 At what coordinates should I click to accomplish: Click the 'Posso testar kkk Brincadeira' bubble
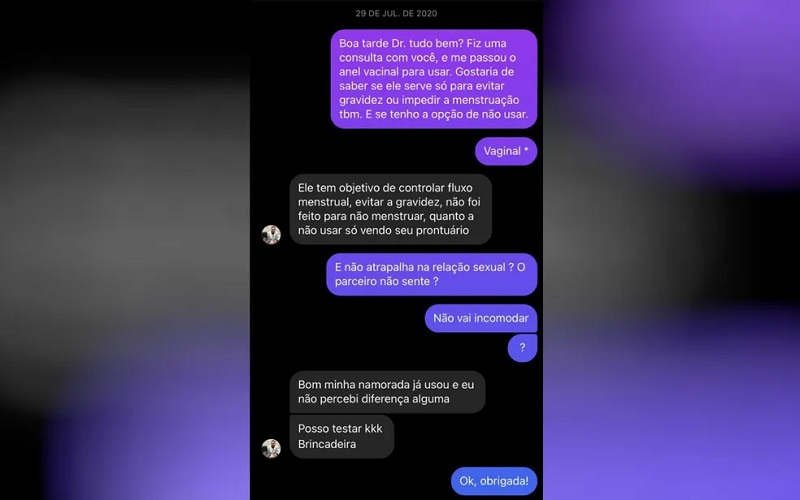pos(342,436)
